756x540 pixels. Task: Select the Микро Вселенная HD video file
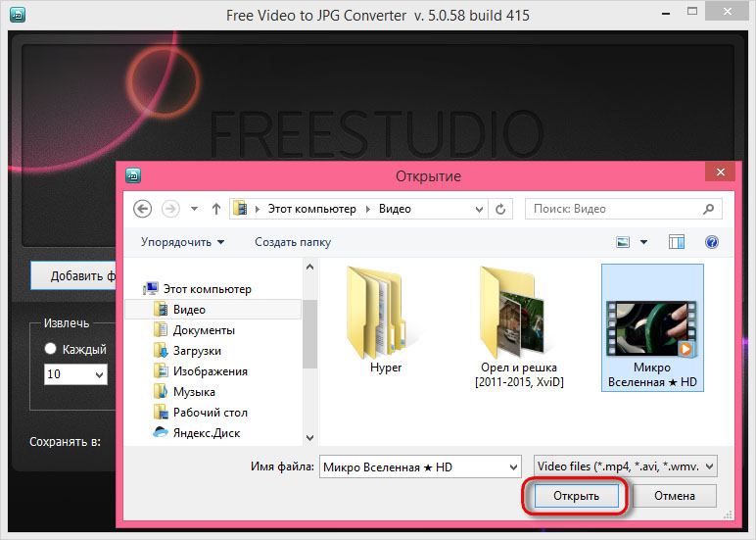tap(652, 327)
